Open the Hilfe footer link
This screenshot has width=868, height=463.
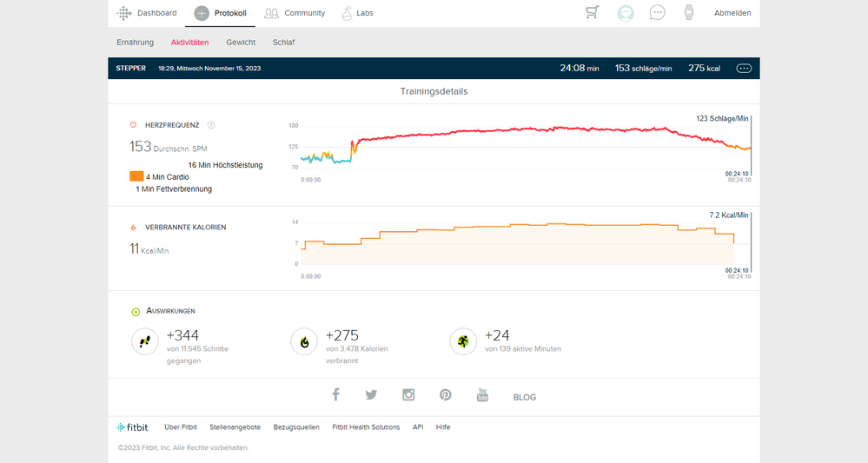tap(443, 427)
